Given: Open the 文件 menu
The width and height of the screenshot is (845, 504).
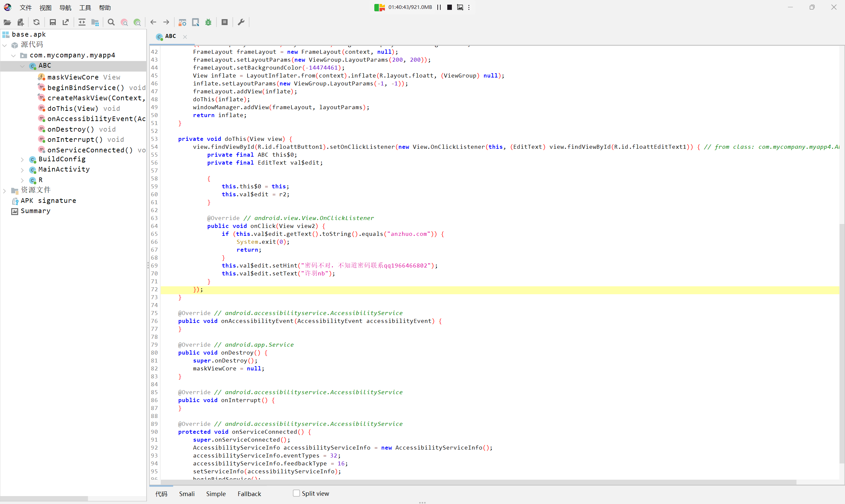Looking at the screenshot, I should (25, 8).
